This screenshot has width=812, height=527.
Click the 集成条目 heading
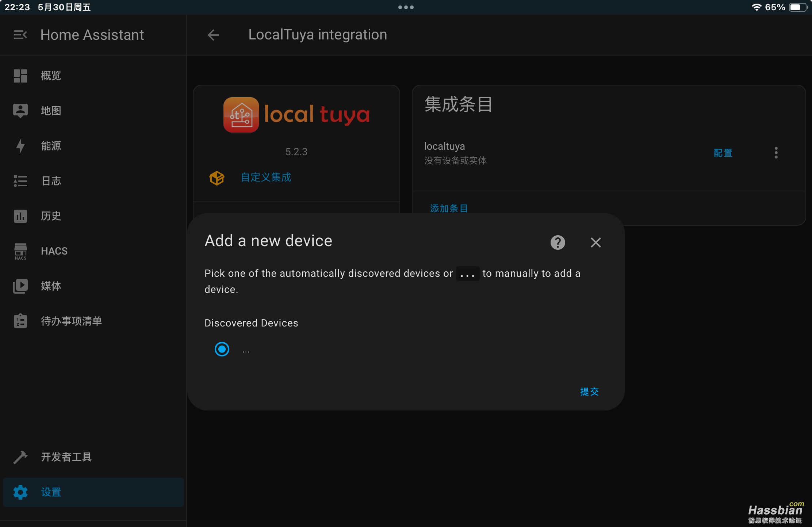[x=458, y=104]
